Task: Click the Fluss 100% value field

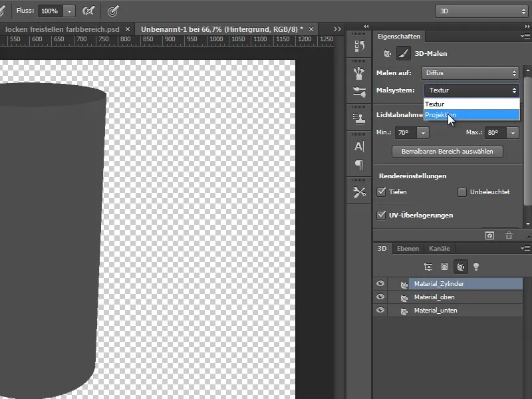Action: [51, 11]
